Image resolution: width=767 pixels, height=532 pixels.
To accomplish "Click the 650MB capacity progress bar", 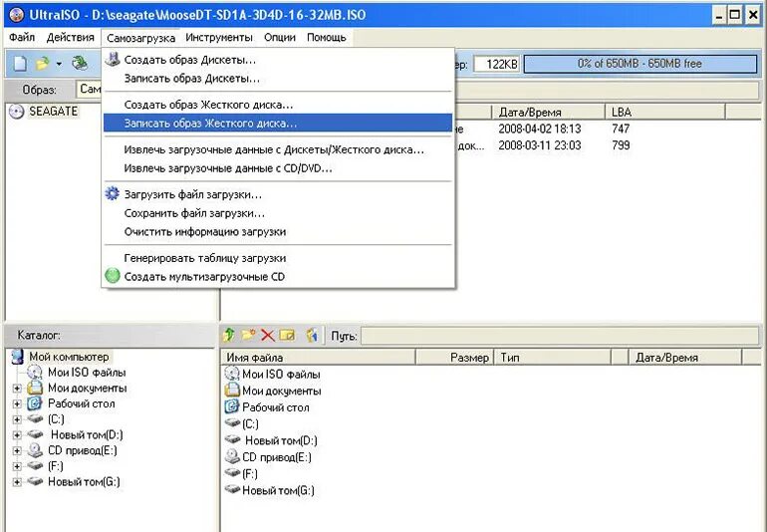I will click(x=639, y=64).
